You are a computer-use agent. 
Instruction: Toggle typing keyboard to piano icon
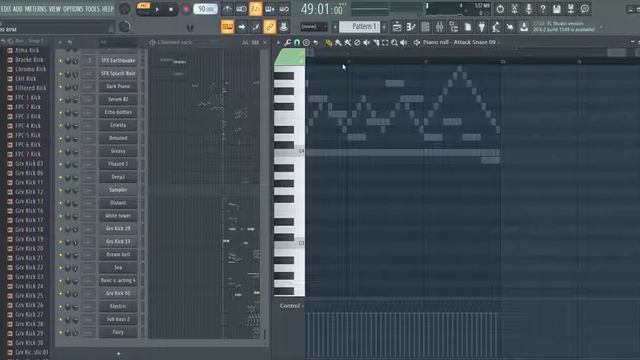click(227, 27)
